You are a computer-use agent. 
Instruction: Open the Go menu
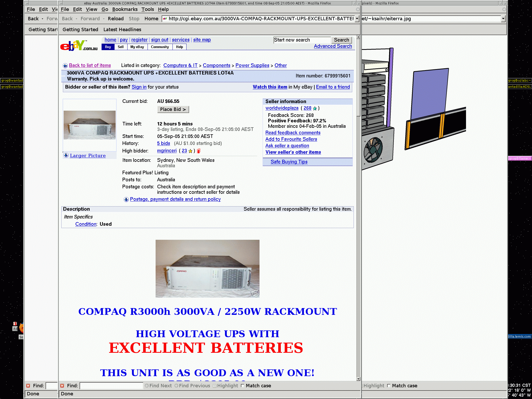[x=105, y=9]
